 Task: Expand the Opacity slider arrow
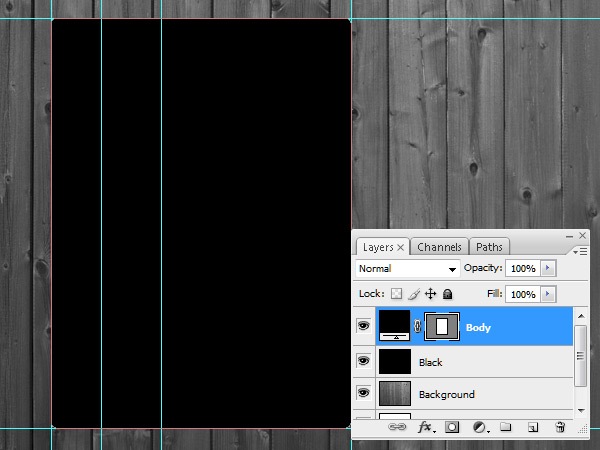pos(548,269)
